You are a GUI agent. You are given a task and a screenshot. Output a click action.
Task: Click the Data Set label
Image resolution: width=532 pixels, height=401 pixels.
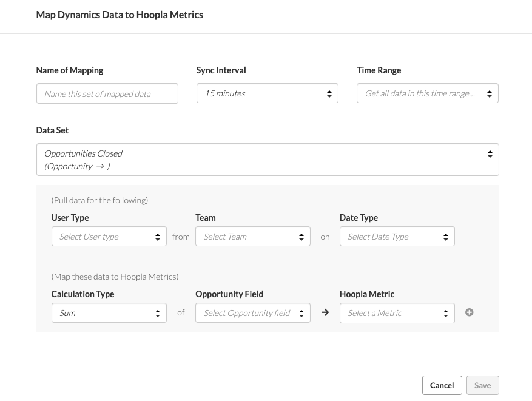(52, 130)
